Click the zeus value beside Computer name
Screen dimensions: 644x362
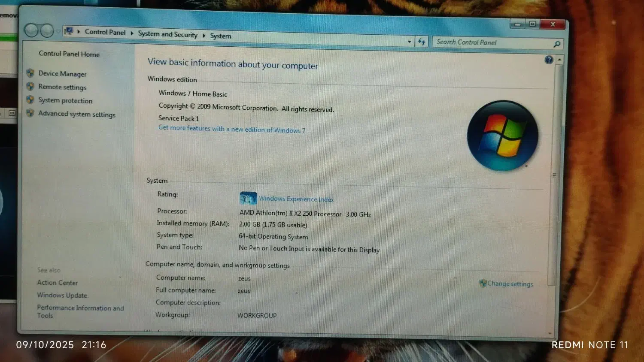point(244,279)
